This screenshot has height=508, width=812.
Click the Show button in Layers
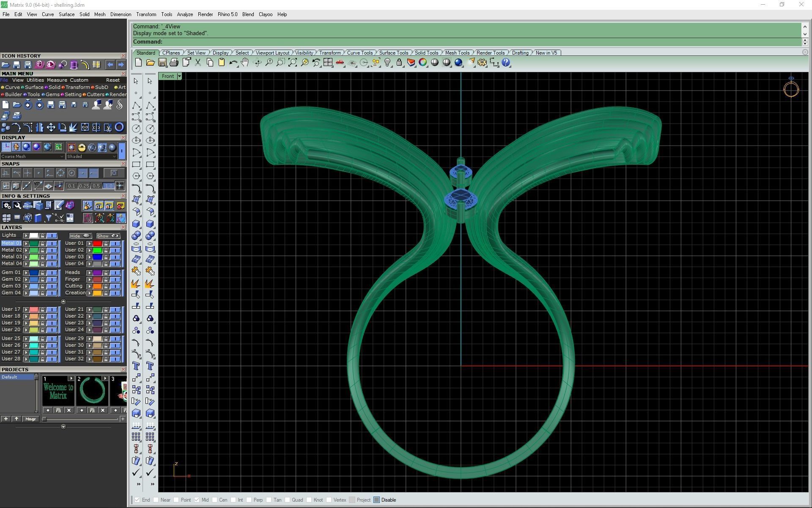click(x=108, y=236)
